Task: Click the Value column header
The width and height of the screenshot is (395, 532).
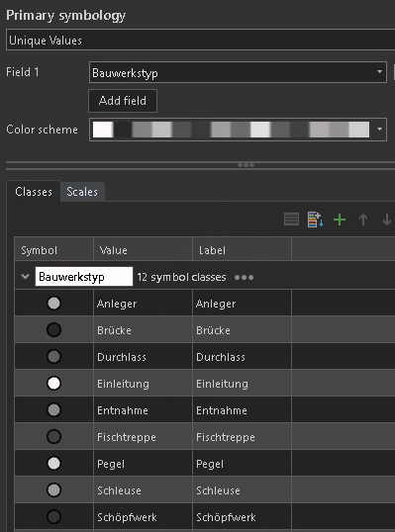Action: tap(143, 250)
